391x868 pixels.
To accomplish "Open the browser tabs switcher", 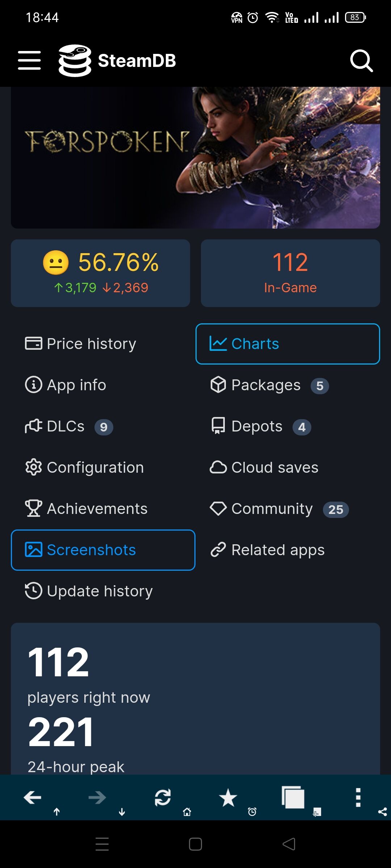I will click(x=293, y=797).
